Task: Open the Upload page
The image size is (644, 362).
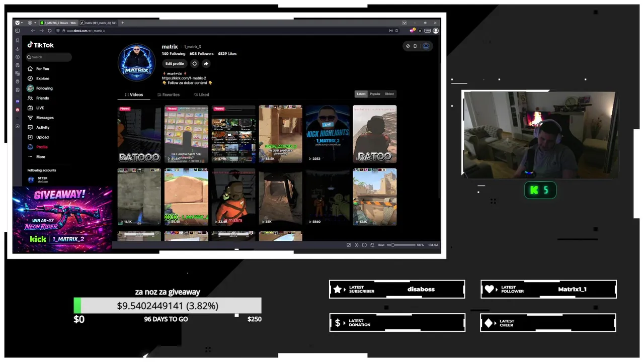Action: [39, 137]
